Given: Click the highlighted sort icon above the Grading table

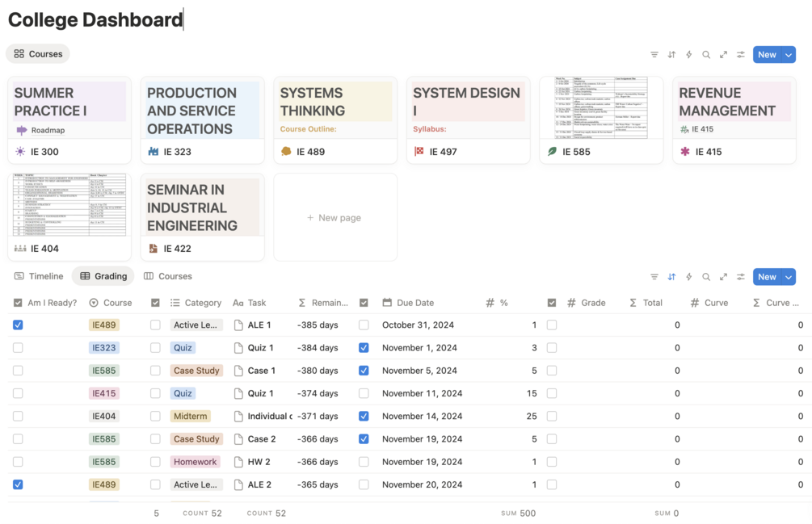Looking at the screenshot, I should click(671, 277).
